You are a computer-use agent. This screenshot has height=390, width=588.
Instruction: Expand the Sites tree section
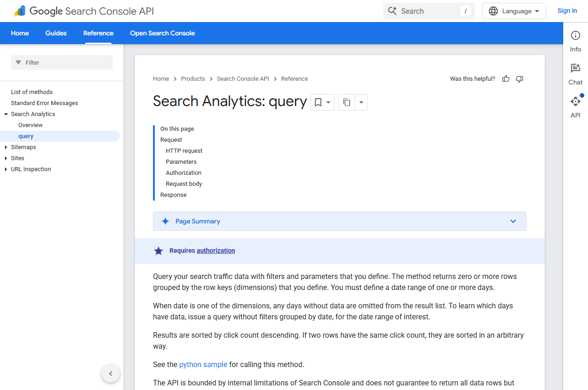click(6, 158)
